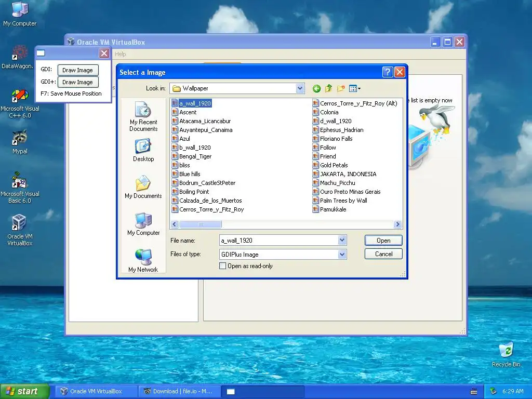Viewport: 532px width, 399px height.
Task: Select My Computer in the dialog places bar
Action: point(143,224)
